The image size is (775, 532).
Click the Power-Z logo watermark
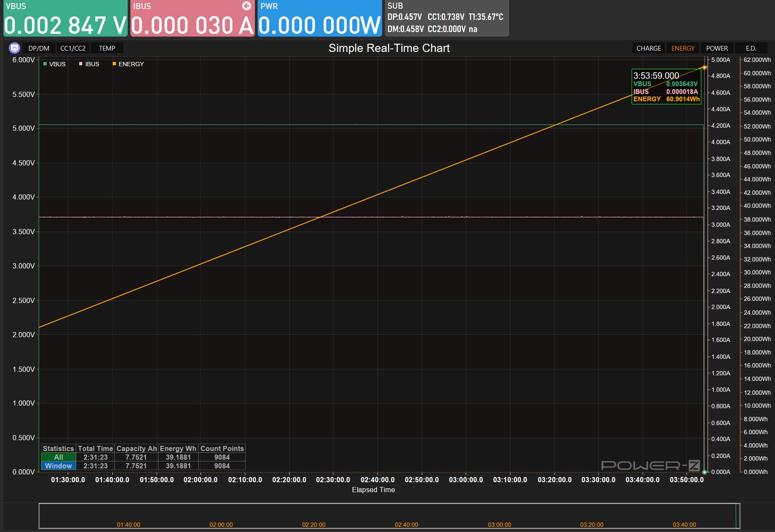[x=651, y=465]
